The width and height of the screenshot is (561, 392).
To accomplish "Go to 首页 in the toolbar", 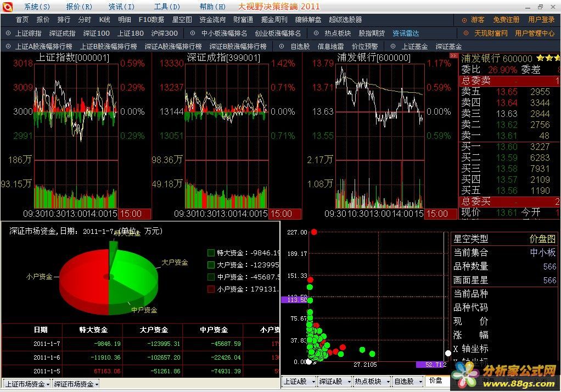I will (22, 20).
